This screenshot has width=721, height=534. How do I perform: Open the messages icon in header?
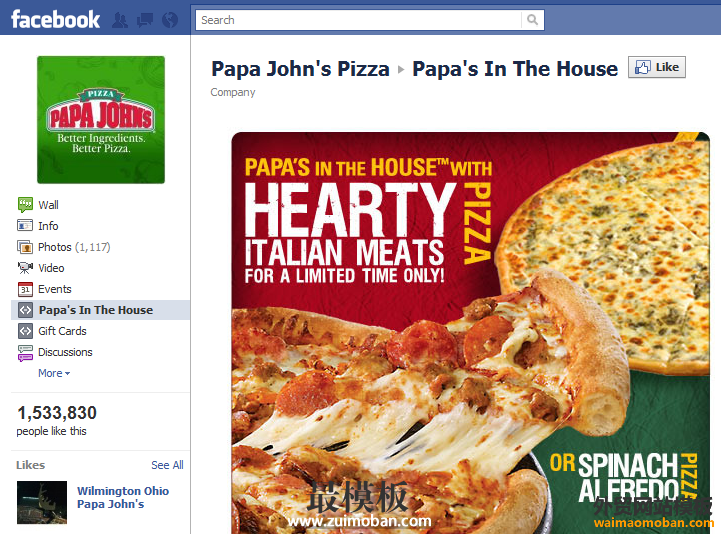tap(145, 20)
